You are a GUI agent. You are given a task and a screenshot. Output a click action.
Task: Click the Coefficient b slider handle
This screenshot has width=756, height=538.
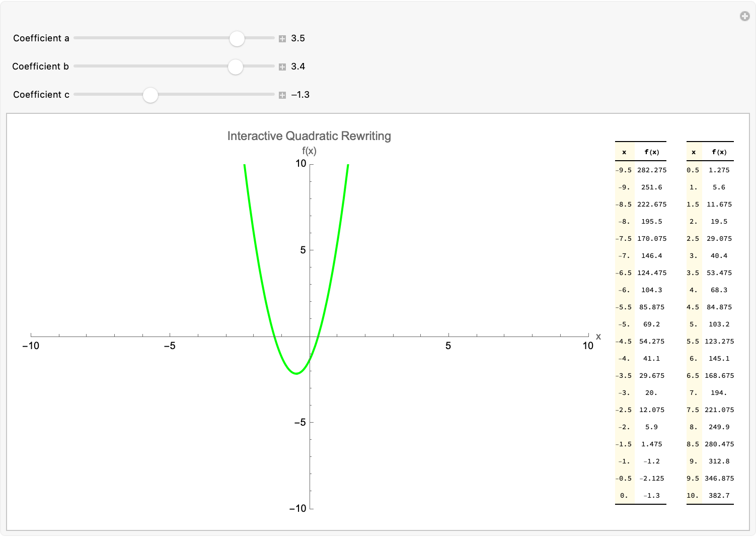point(235,66)
